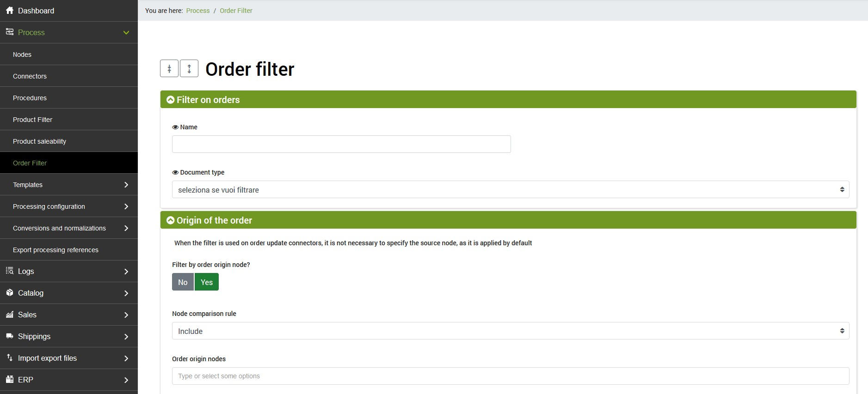Click the Order Filter breadcrumb link

coord(236,11)
